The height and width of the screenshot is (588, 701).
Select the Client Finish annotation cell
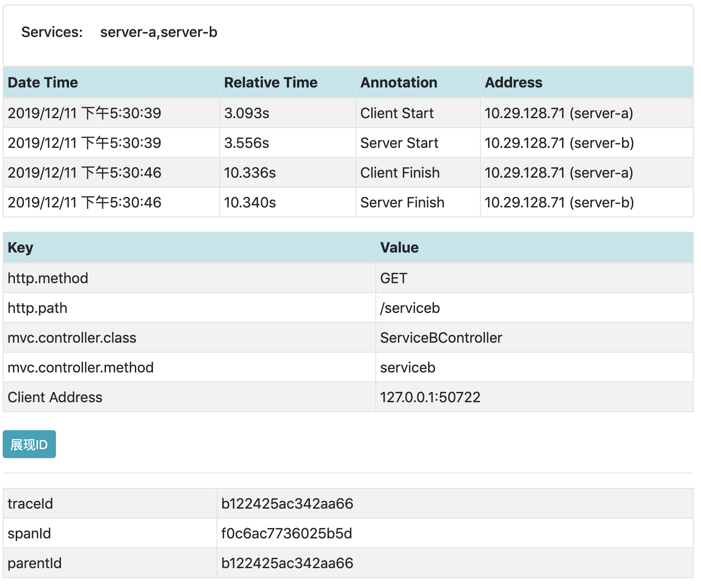click(400, 173)
